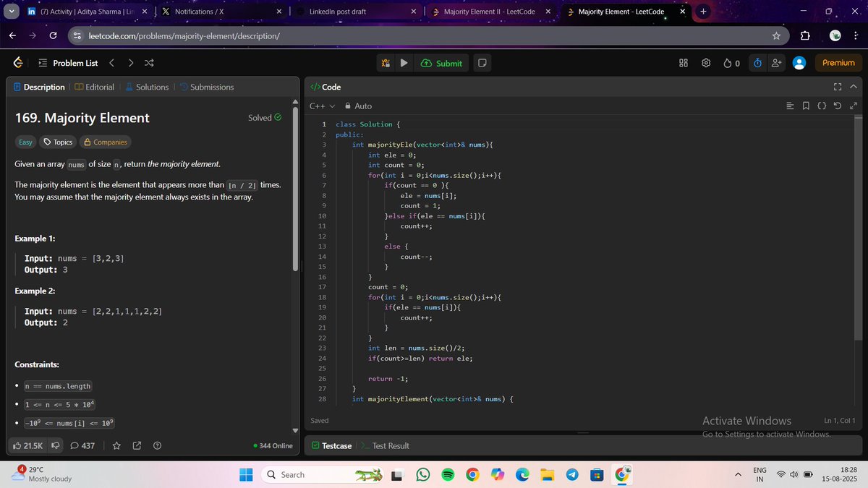The width and height of the screenshot is (868, 488).
Task: Click the debugger icon beside Run
Action: point(386,63)
